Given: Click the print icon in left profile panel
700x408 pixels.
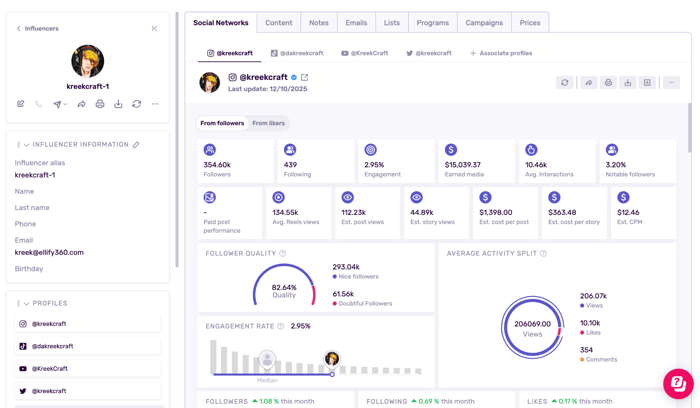Looking at the screenshot, I should point(99,104).
